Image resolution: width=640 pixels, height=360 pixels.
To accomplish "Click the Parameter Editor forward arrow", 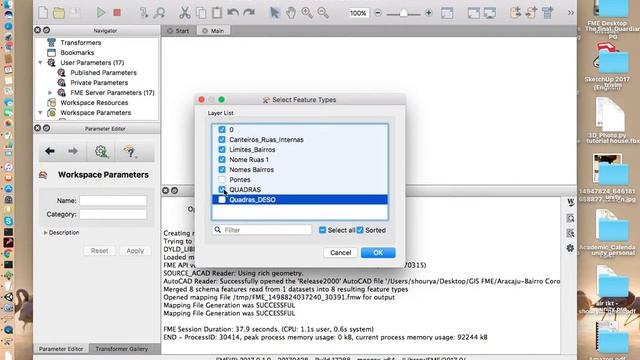I will (73, 151).
